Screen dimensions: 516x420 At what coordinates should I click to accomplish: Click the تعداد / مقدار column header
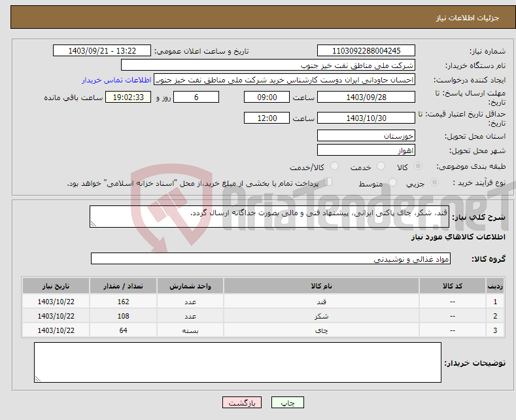click(123, 286)
